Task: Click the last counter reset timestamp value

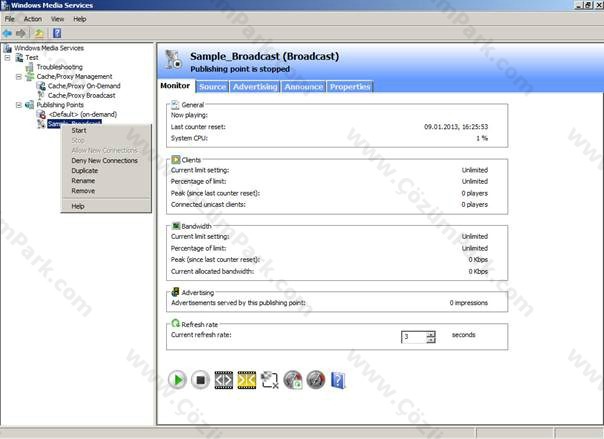Action: (456, 127)
